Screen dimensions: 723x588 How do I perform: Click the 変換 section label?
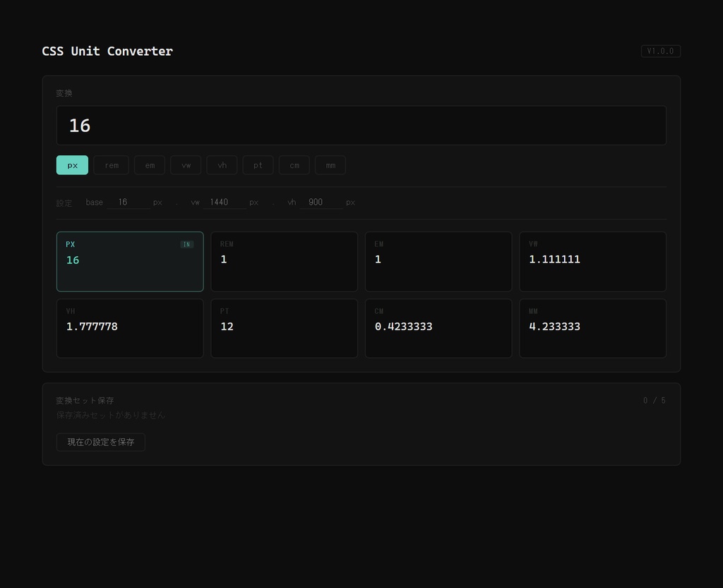pyautogui.click(x=64, y=93)
